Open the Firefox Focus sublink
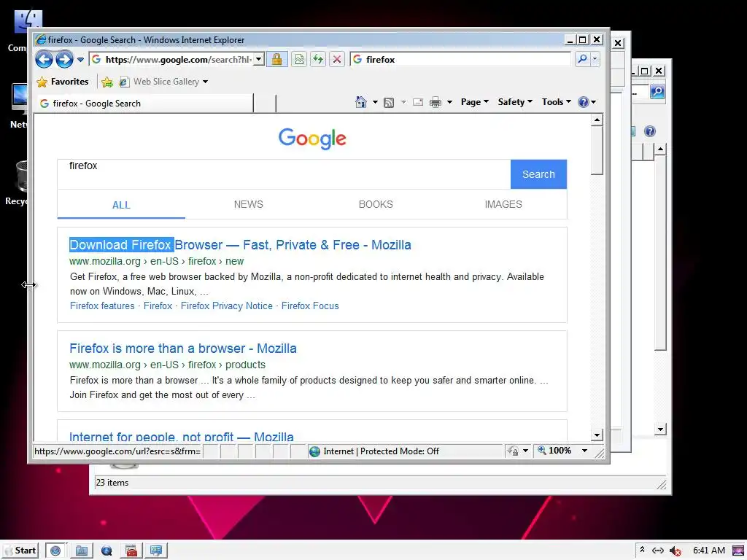The width and height of the screenshot is (747, 560). [x=310, y=306]
